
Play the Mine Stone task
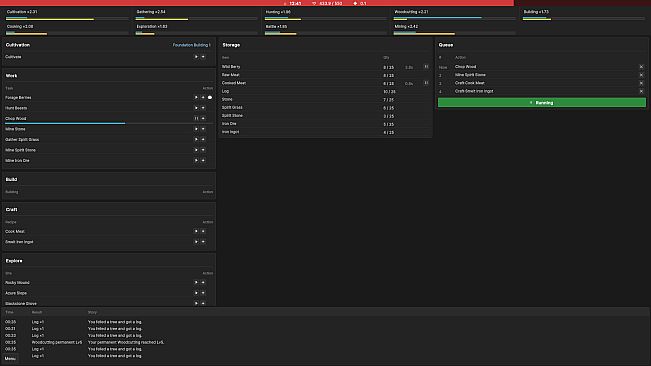pos(196,129)
